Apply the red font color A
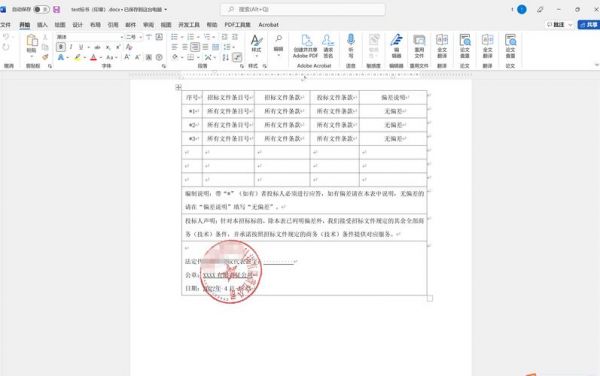600x376 pixels. (94, 57)
